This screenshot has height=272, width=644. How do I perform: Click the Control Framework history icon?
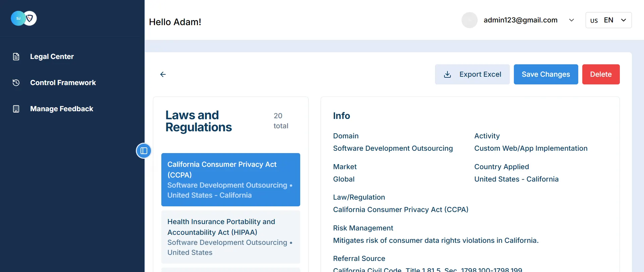point(16,83)
